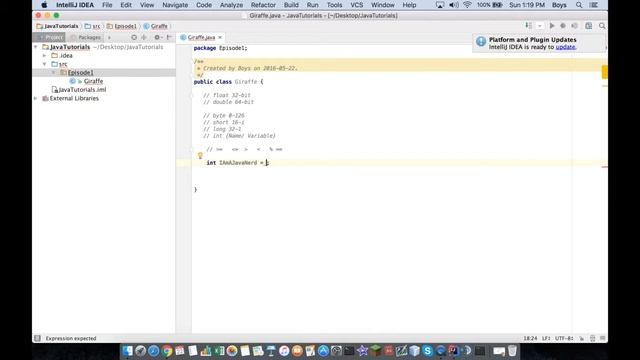Open the App Store from the Dock
The width and height of the screenshot is (640, 360).
coord(323,351)
